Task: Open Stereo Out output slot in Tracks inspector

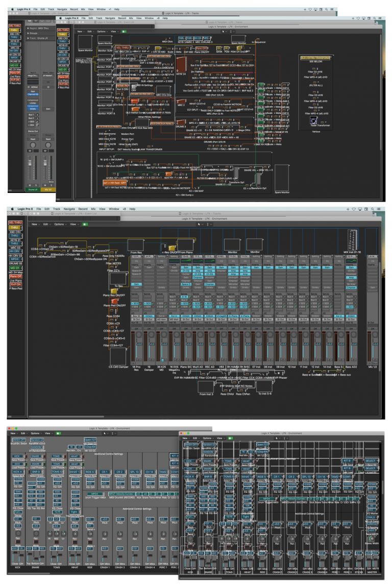Action: (x=33, y=131)
